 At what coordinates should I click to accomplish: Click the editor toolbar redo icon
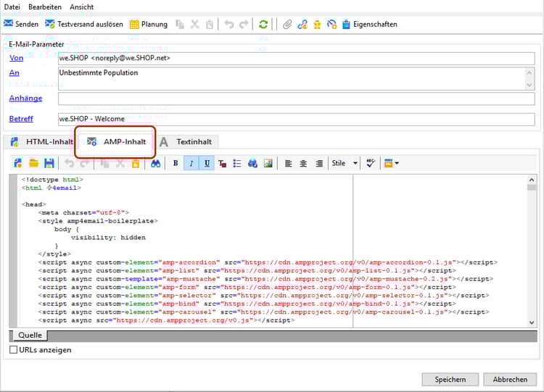click(84, 163)
